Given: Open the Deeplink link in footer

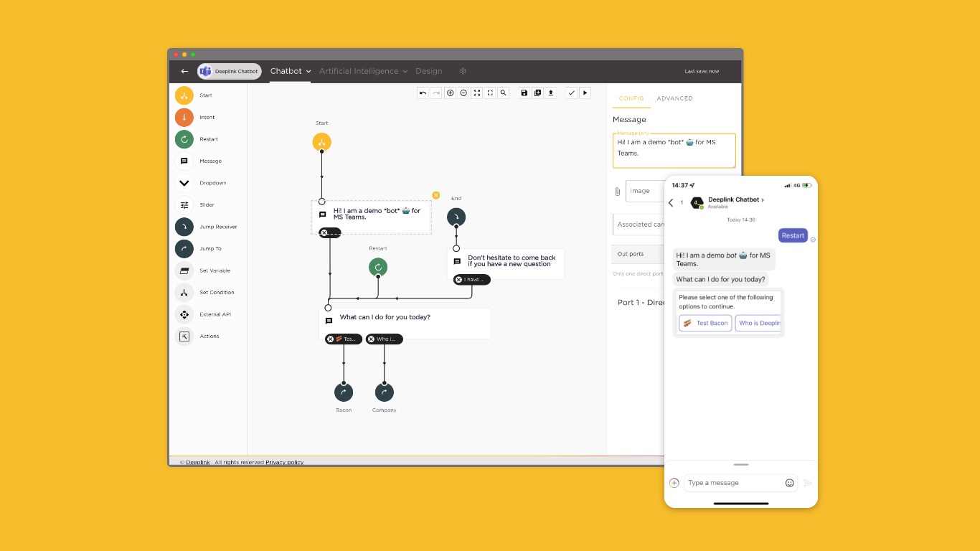Looking at the screenshot, I should [197, 462].
